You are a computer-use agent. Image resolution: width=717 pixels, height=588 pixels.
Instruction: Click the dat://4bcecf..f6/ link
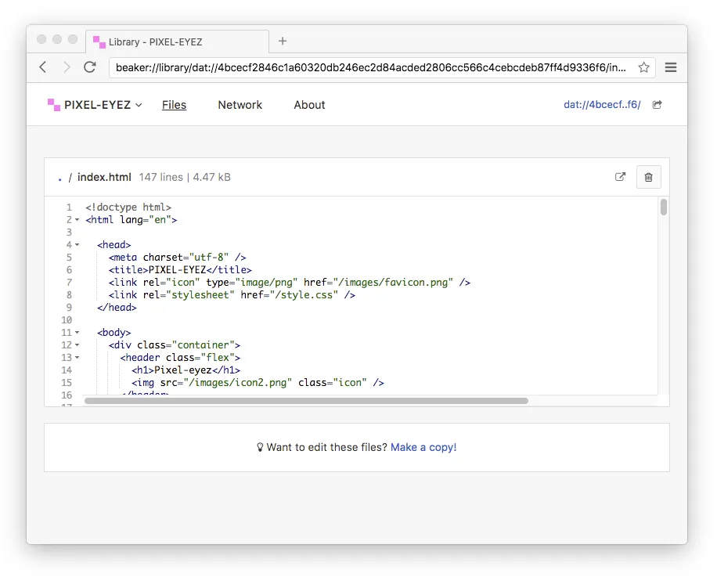(602, 105)
